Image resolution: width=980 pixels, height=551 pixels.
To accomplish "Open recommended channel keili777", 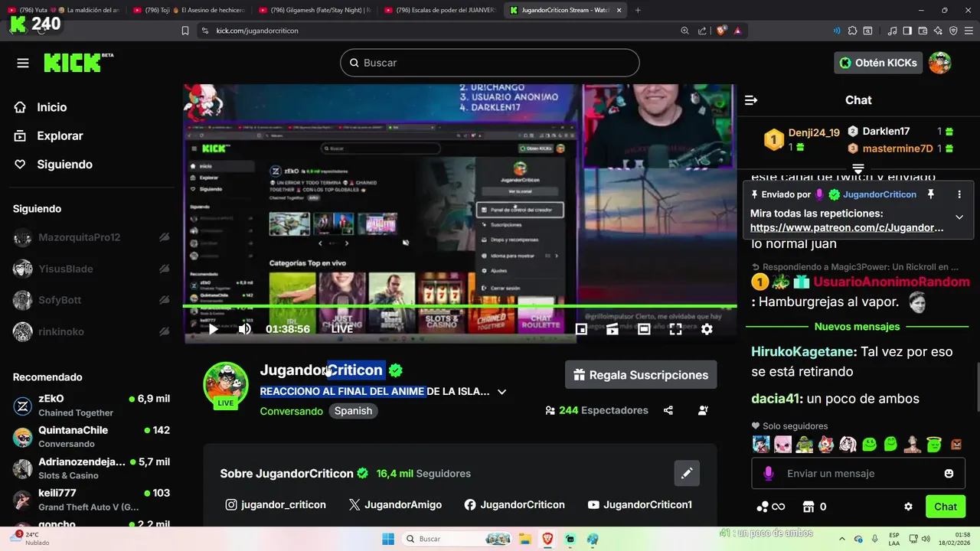I will tap(91, 500).
